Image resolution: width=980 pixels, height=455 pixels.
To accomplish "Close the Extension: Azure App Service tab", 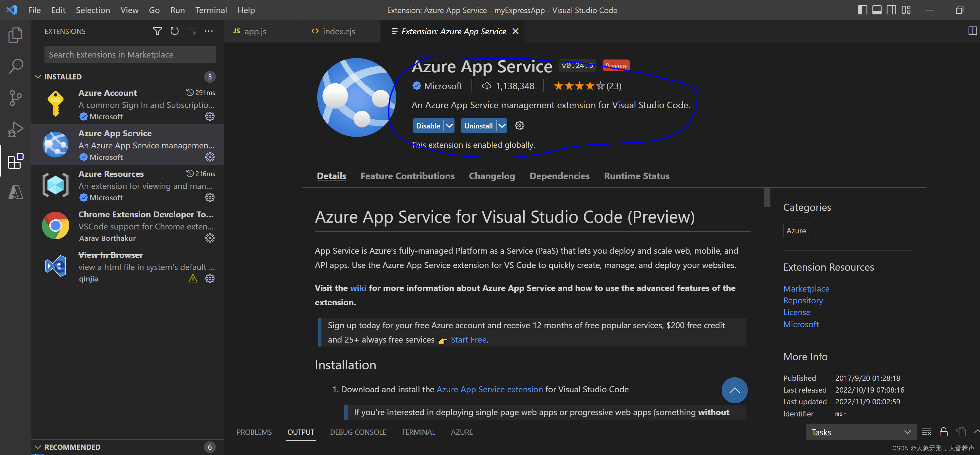I will click(x=515, y=31).
